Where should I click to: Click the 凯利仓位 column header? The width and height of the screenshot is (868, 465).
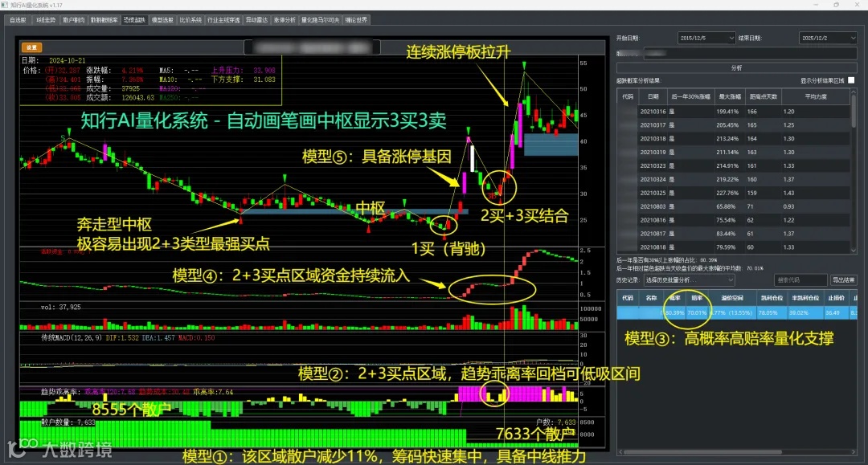772,298
